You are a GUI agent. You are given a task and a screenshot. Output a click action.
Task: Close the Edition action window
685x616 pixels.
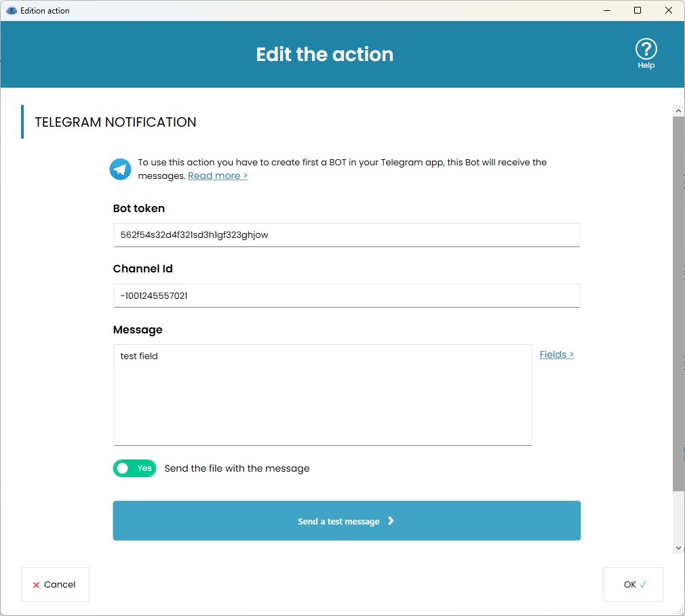pos(669,10)
